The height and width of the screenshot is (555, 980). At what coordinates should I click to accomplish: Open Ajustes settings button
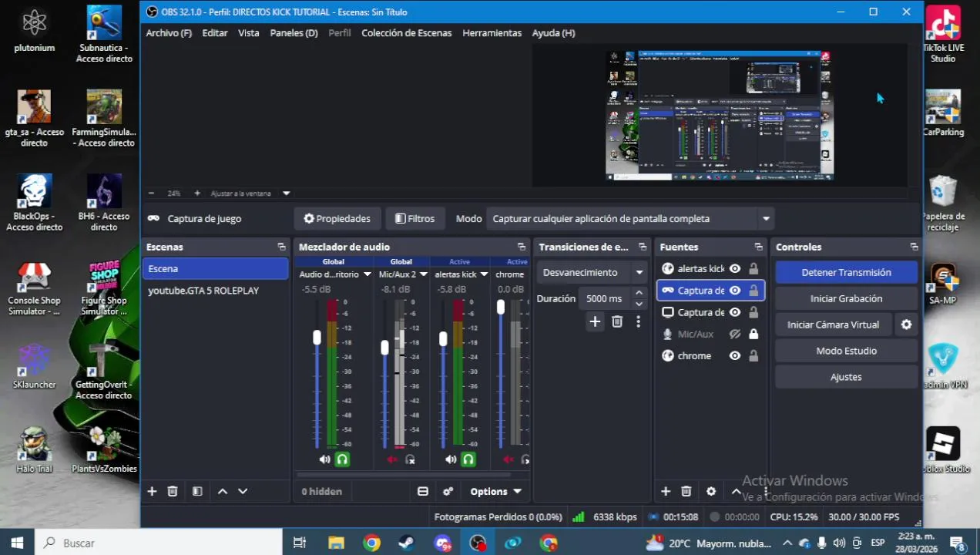pyautogui.click(x=846, y=377)
